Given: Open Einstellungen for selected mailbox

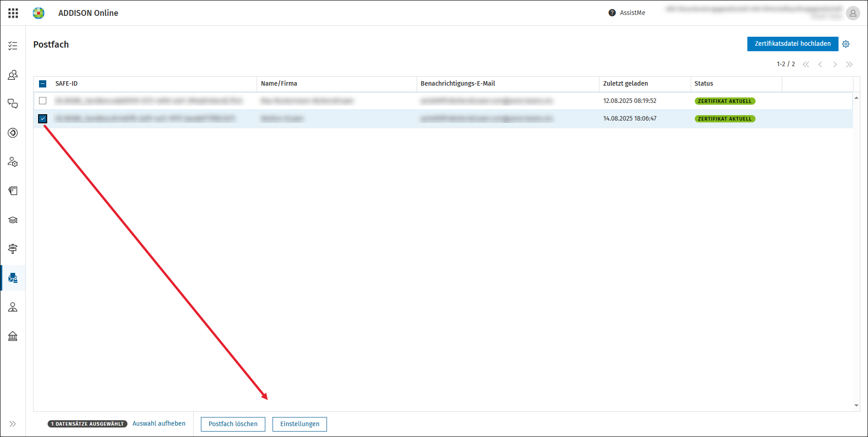Looking at the screenshot, I should (300, 424).
